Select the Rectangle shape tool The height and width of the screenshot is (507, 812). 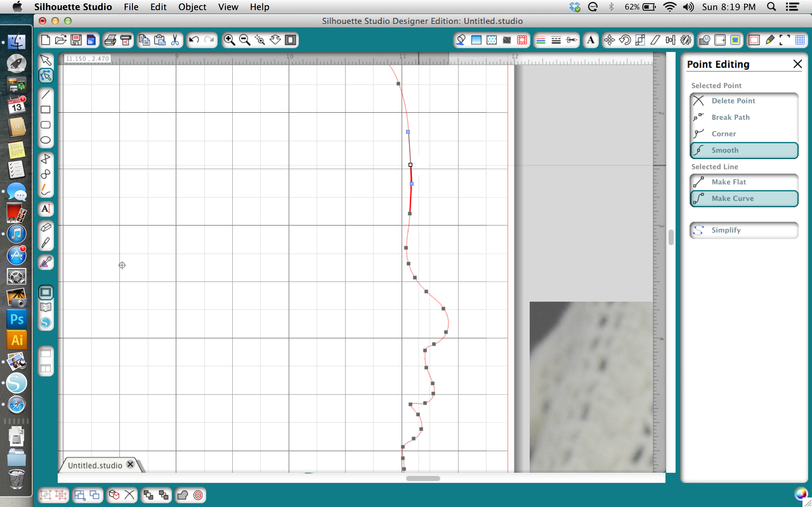[x=47, y=110]
